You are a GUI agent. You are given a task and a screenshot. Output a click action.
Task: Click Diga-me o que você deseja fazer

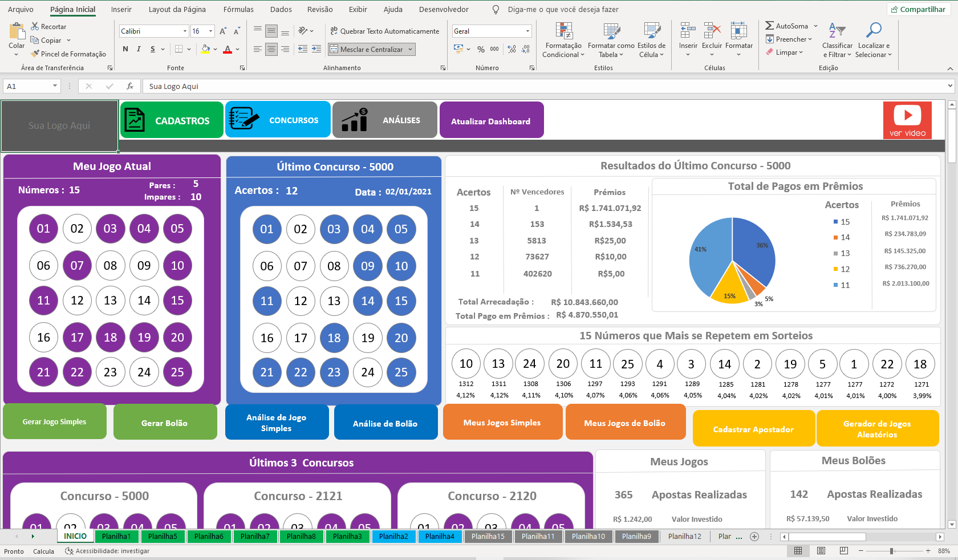(x=563, y=9)
